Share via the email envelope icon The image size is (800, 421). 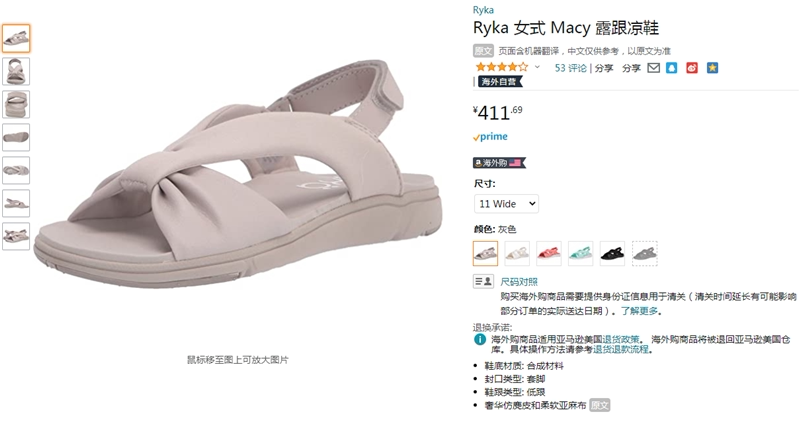[x=654, y=68]
